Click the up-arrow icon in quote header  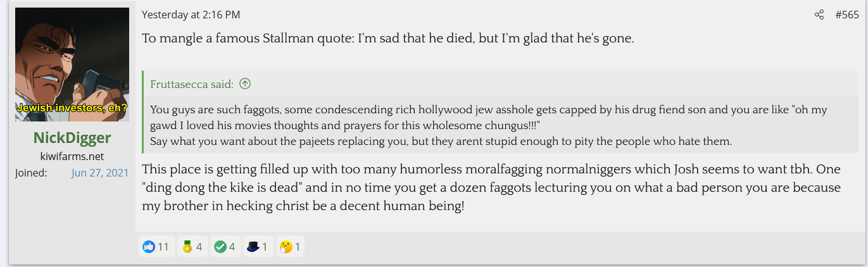245,84
